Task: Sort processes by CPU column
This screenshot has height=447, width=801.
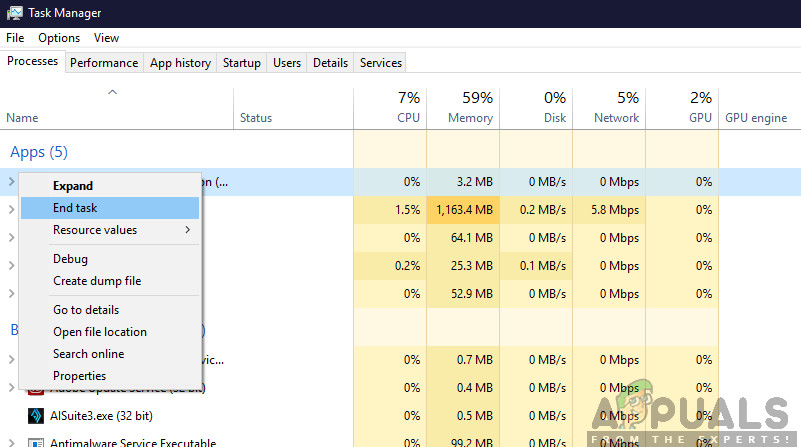Action: [390, 108]
